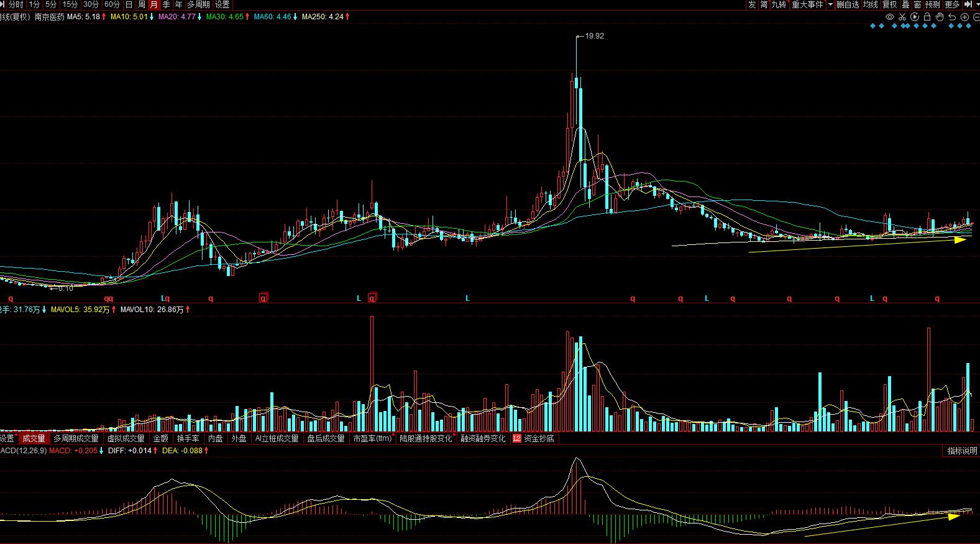Expand dropdown arrow next to 重大事件
980x544 pixels.
click(x=829, y=4)
